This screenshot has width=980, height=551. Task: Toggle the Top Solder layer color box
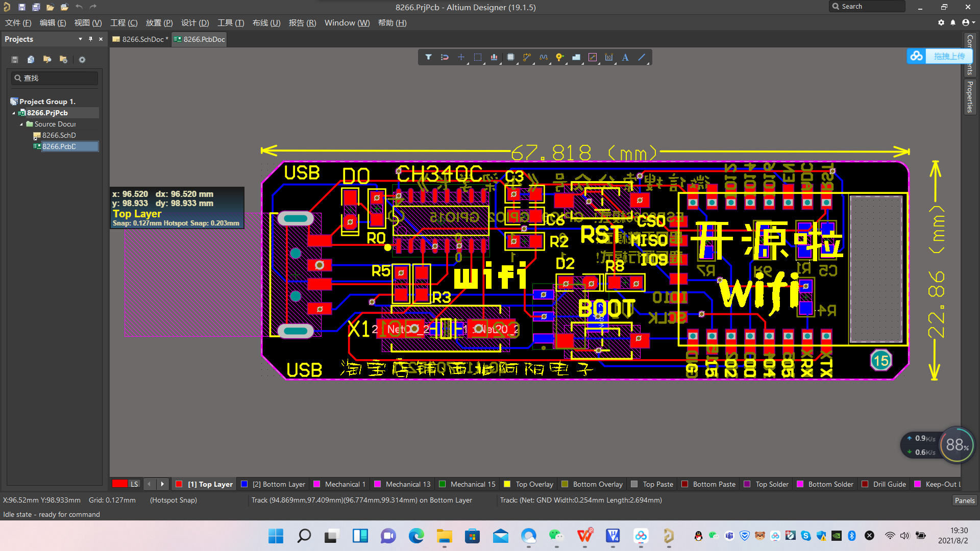(x=747, y=484)
